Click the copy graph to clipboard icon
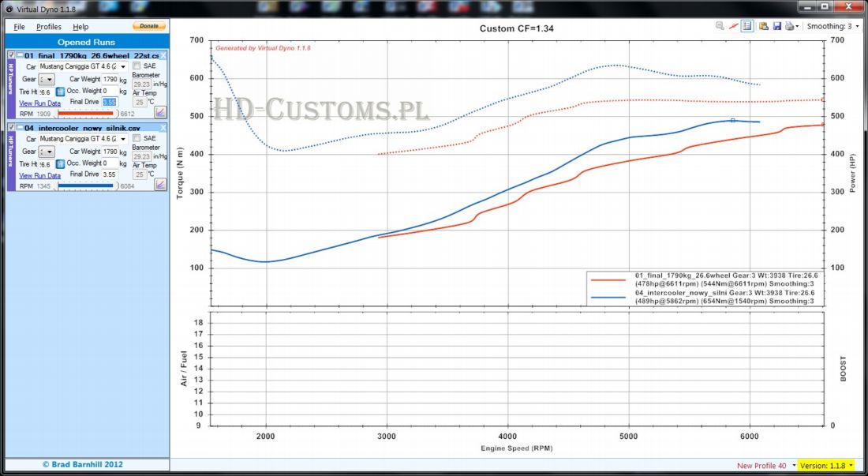This screenshot has height=476, width=868. (x=764, y=26)
